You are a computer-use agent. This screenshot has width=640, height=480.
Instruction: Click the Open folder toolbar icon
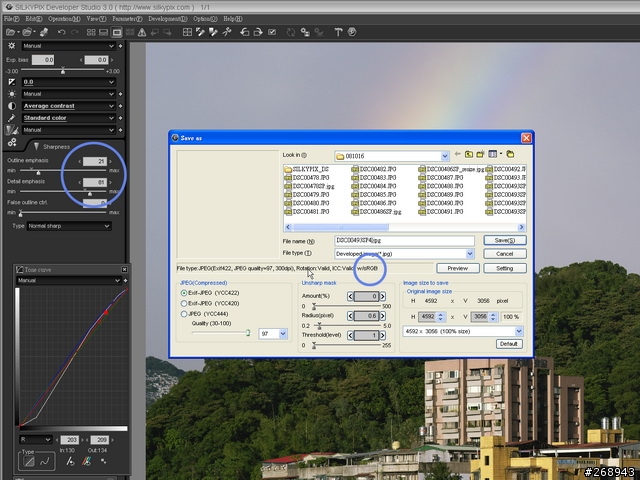pyautogui.click(x=27, y=32)
